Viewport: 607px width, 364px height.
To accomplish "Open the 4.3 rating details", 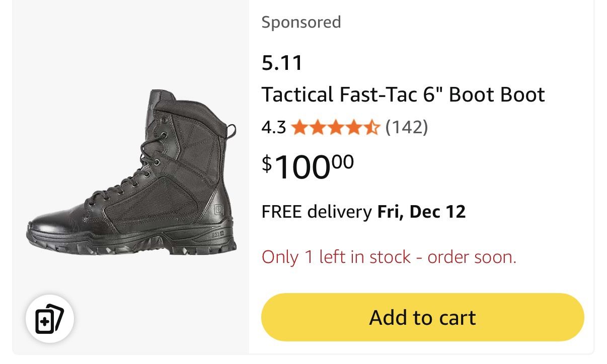I will [x=272, y=128].
